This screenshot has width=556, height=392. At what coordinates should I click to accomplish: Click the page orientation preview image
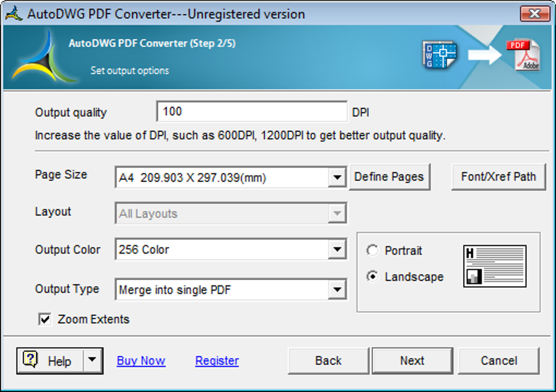point(494,266)
